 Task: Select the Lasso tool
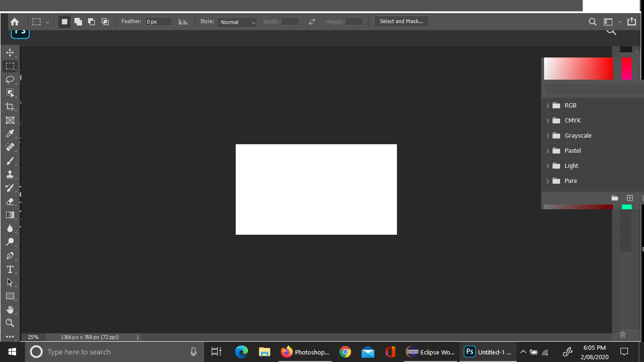10,79
